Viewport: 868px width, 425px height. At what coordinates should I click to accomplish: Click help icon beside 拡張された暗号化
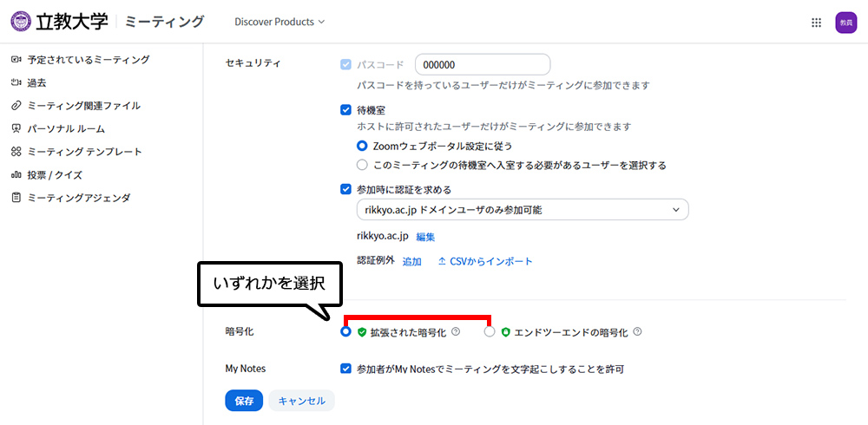click(456, 332)
